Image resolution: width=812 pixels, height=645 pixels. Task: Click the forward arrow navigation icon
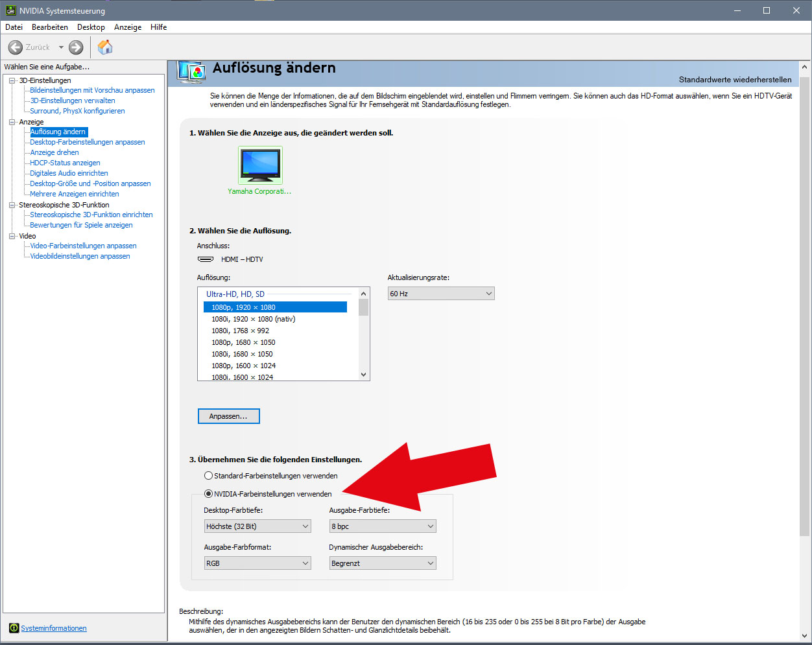(76, 47)
